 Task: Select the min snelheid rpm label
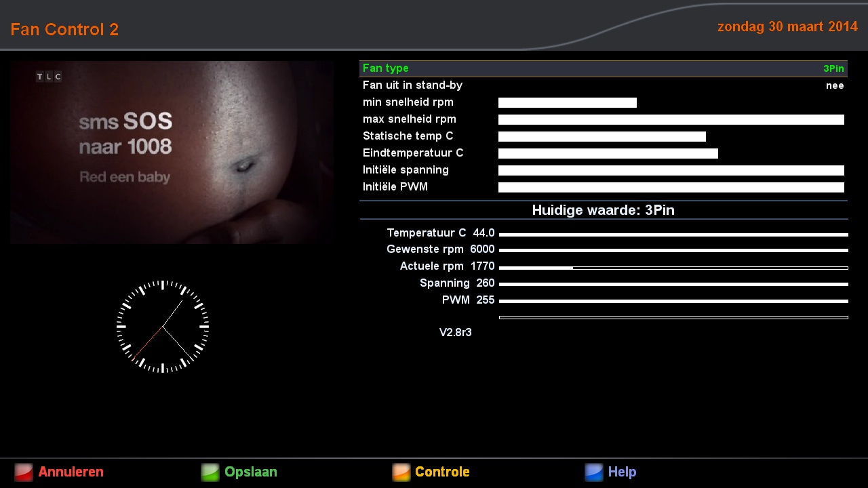click(x=408, y=102)
